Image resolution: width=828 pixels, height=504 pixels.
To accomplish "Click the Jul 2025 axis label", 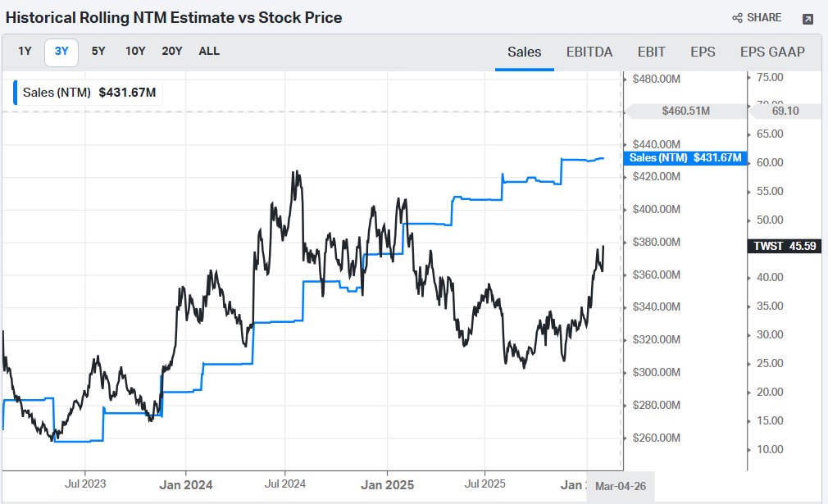I will [485, 484].
